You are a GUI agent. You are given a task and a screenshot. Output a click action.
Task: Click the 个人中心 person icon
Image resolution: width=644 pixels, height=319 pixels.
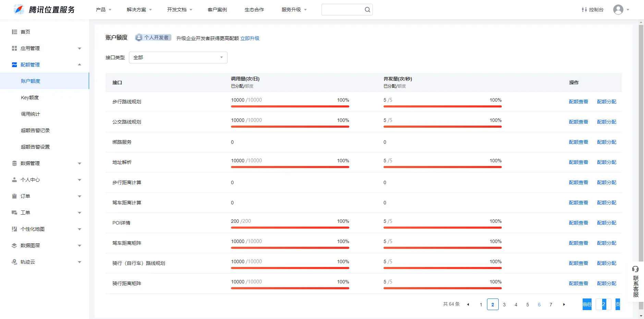tap(14, 180)
